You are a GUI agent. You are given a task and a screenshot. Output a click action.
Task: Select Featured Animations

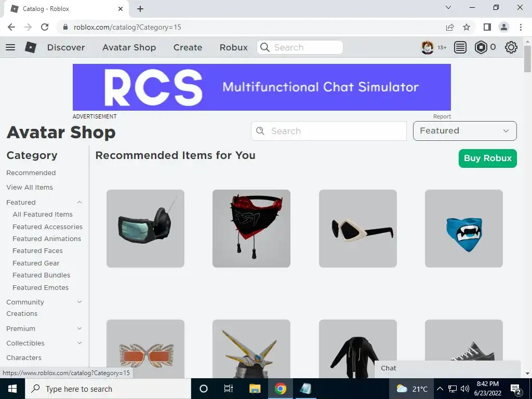[x=47, y=239]
